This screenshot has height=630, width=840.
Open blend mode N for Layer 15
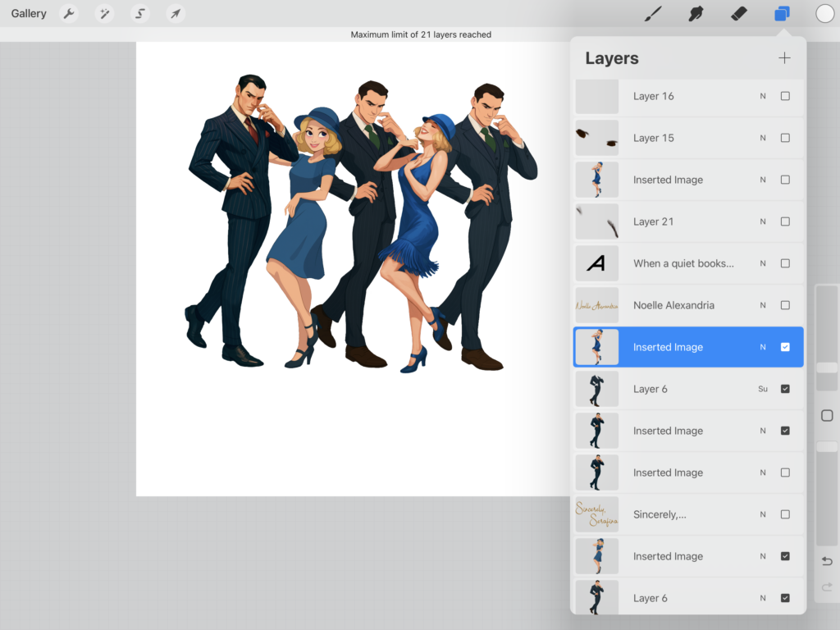[x=763, y=138]
